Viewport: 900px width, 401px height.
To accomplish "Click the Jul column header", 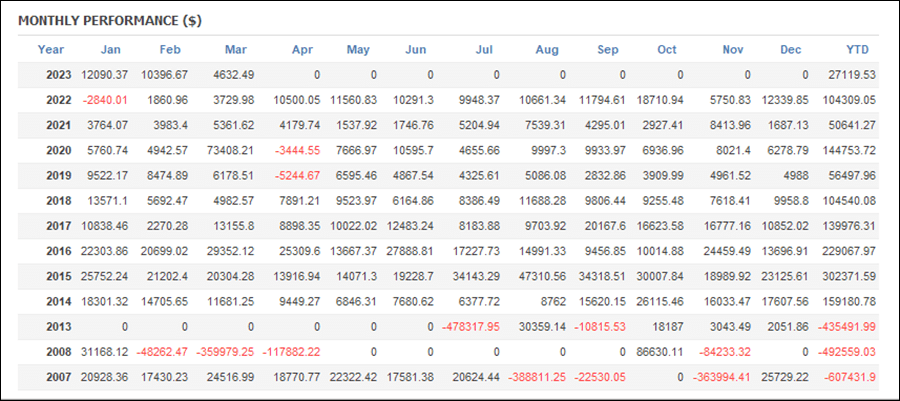I will click(484, 50).
